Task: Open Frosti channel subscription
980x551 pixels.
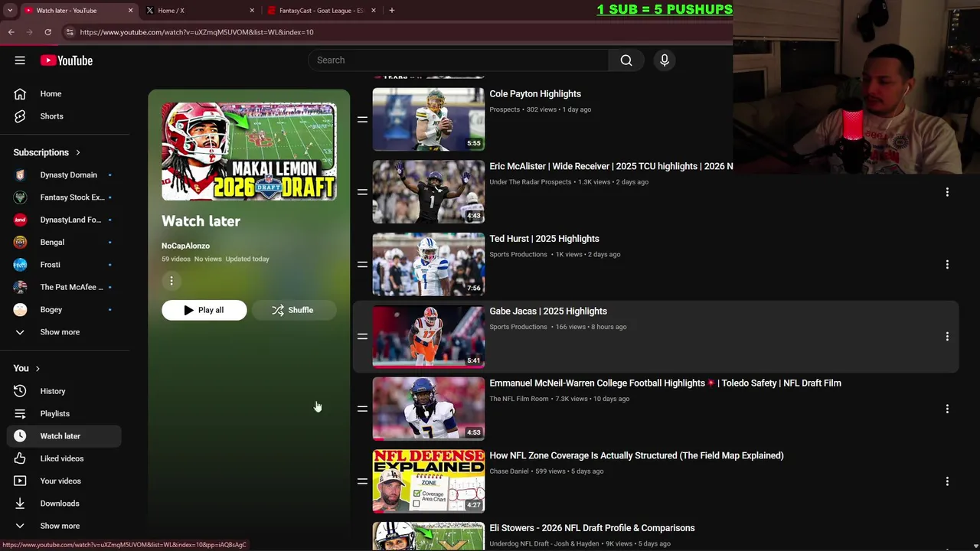Action: click(x=64, y=265)
